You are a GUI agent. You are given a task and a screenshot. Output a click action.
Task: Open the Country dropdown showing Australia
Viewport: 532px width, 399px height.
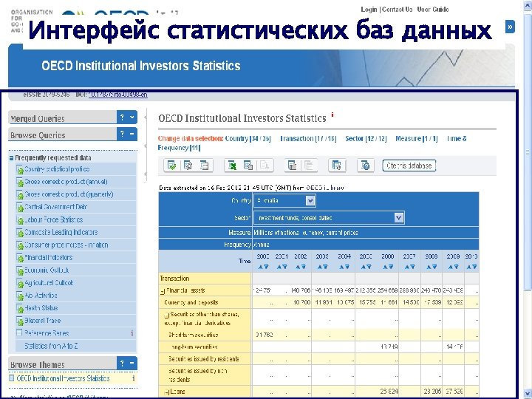(310, 200)
